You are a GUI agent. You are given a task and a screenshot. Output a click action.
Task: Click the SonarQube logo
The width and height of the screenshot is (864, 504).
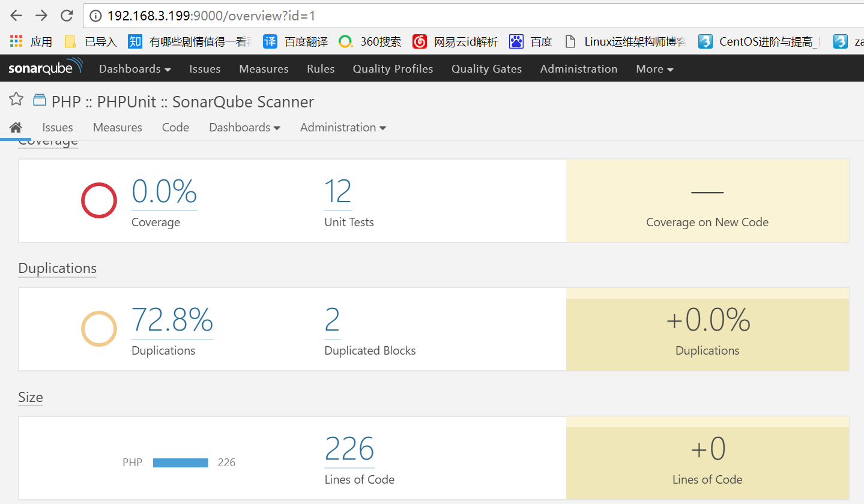[44, 67]
